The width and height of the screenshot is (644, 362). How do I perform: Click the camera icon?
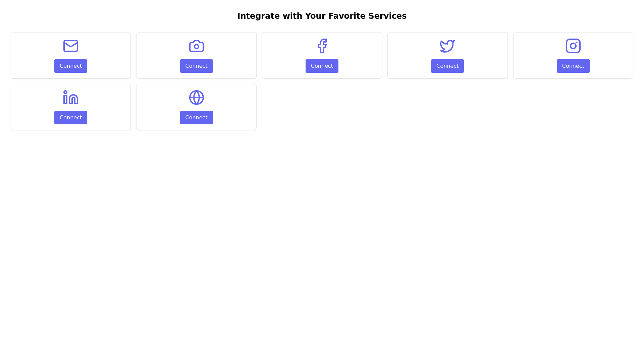(x=196, y=46)
